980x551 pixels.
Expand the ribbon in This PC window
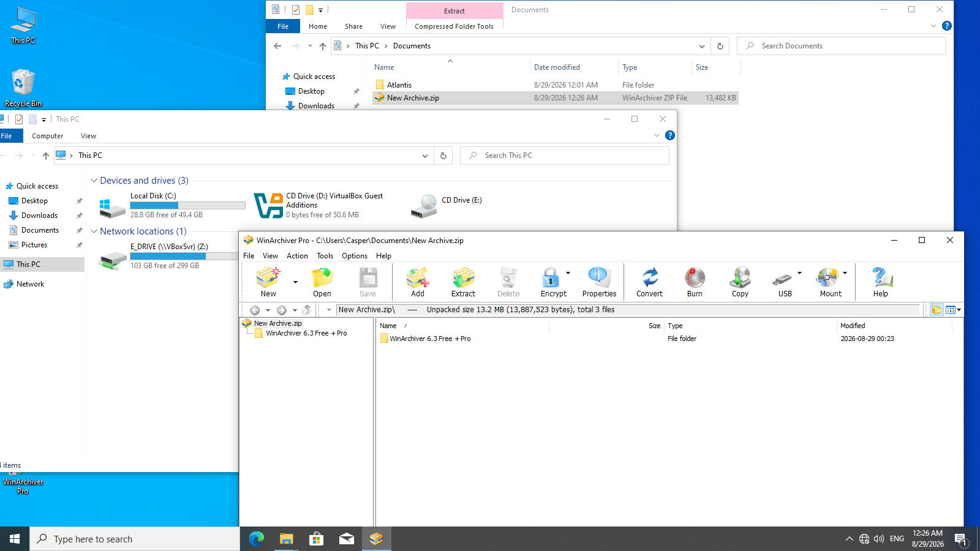click(x=656, y=135)
